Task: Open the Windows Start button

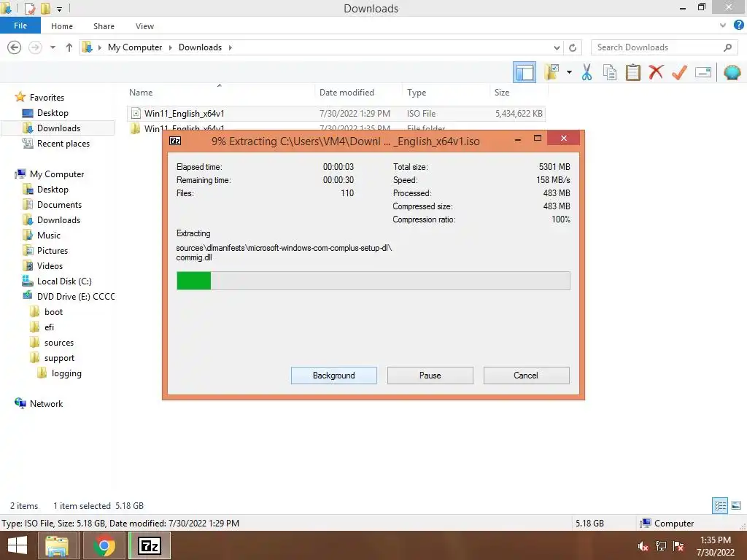Action: 18,545
